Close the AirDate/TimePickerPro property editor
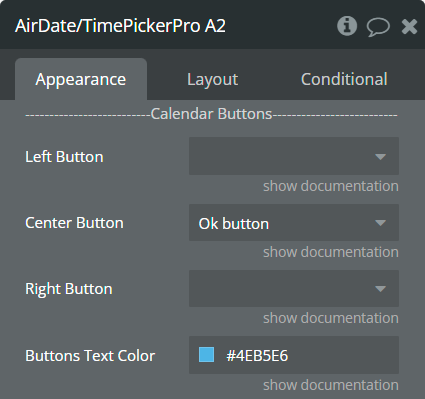Screen dimensions: 425x399 click(409, 26)
